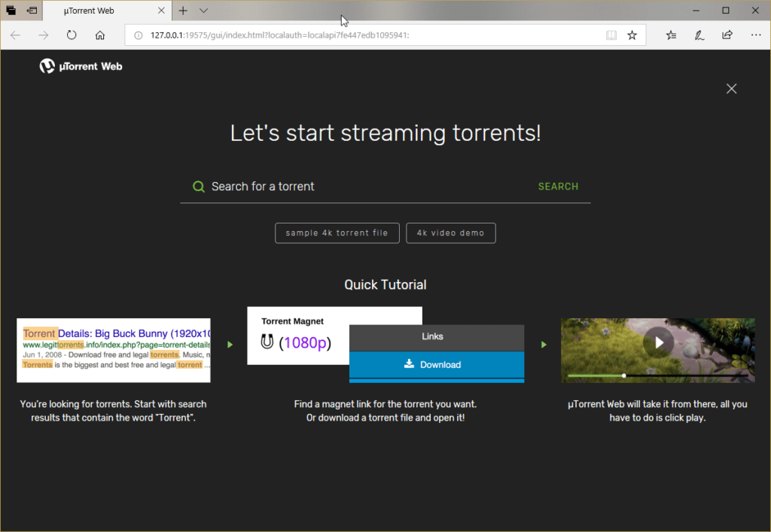771x532 pixels.
Task: Open reading view in the address bar
Action: (x=611, y=35)
